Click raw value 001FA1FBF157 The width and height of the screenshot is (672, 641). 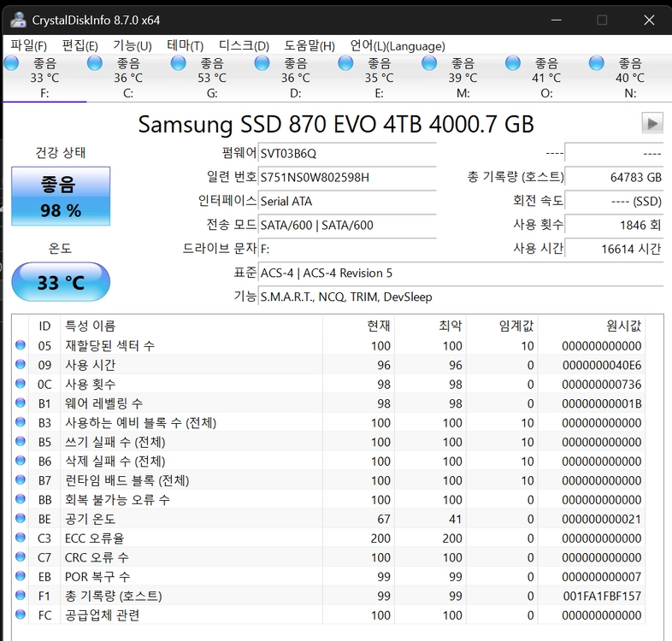pos(602,596)
